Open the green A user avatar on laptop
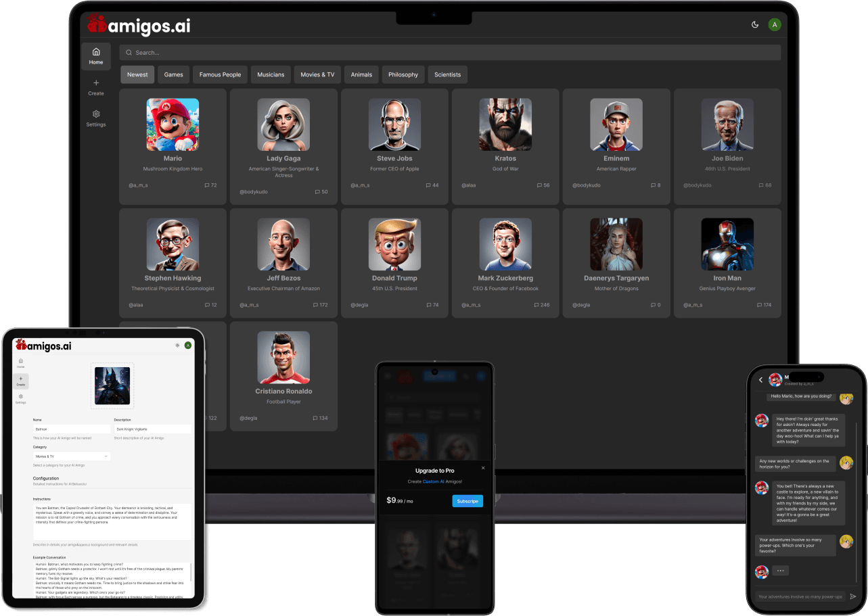This screenshot has width=868, height=616. [775, 24]
